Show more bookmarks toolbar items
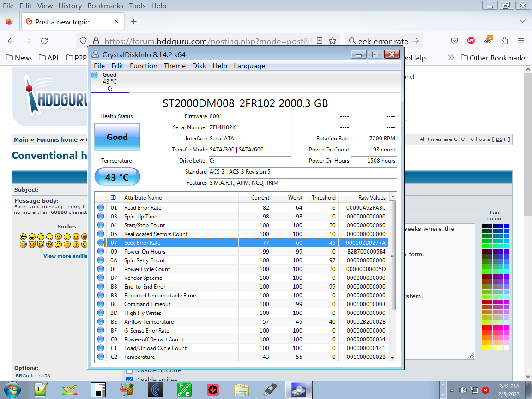532x399 pixels. [x=451, y=58]
